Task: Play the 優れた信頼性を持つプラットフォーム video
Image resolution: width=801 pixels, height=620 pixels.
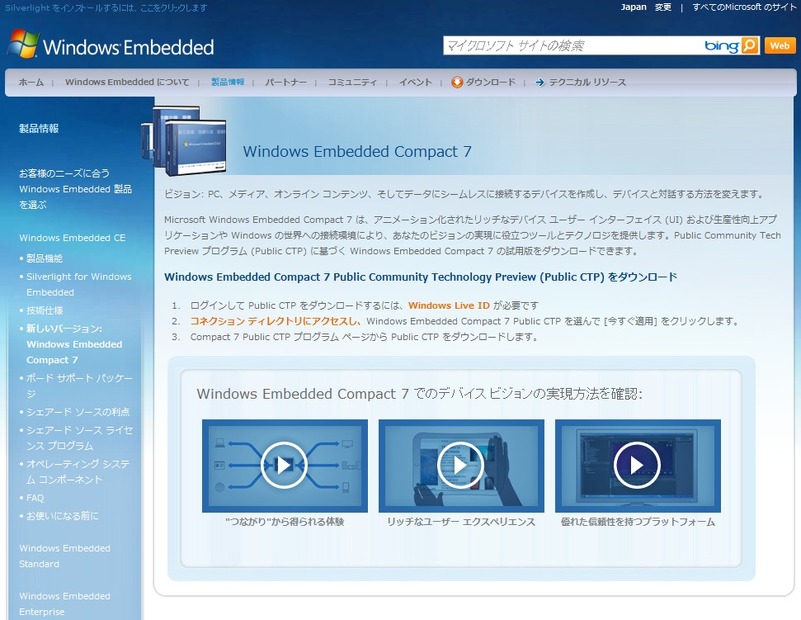Action: pos(637,465)
